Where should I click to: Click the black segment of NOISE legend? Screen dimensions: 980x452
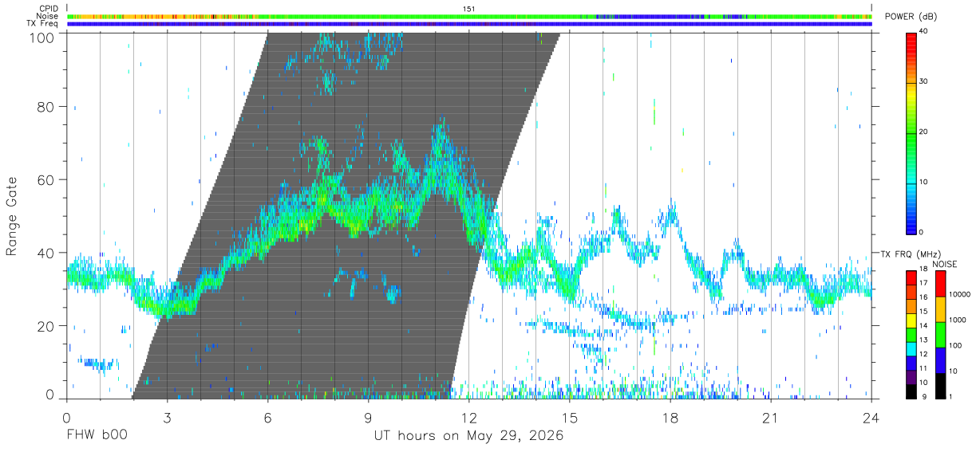pyautogui.click(x=940, y=386)
